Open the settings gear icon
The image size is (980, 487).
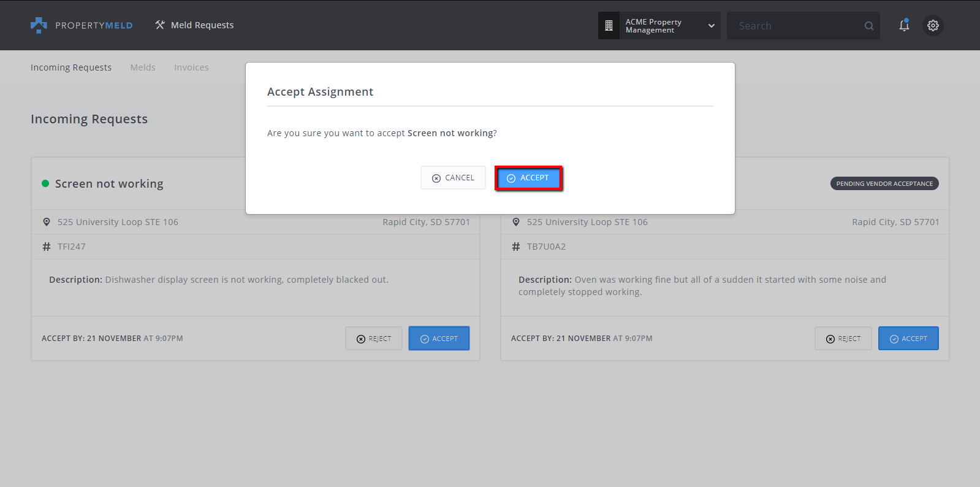coord(933,25)
